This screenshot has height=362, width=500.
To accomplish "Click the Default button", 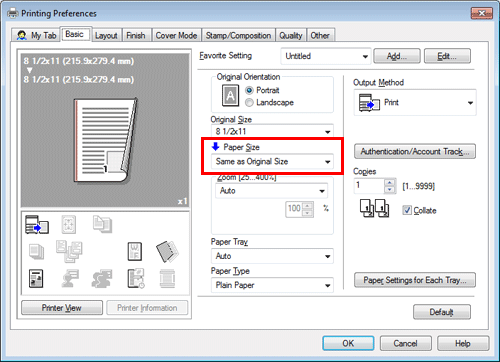I will tap(442, 312).
